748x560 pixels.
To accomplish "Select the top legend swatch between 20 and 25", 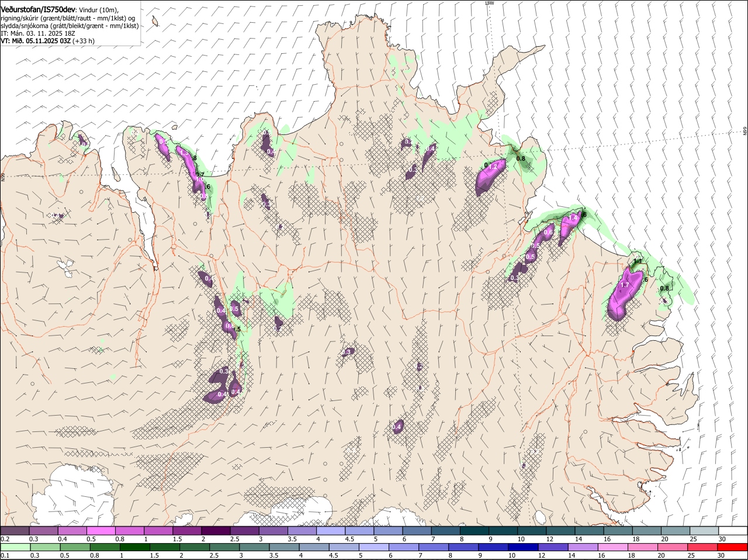I will point(675,531).
